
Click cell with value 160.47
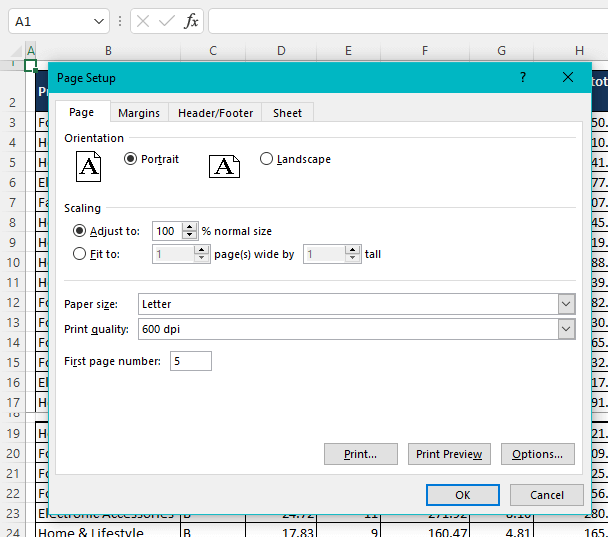coord(425,531)
